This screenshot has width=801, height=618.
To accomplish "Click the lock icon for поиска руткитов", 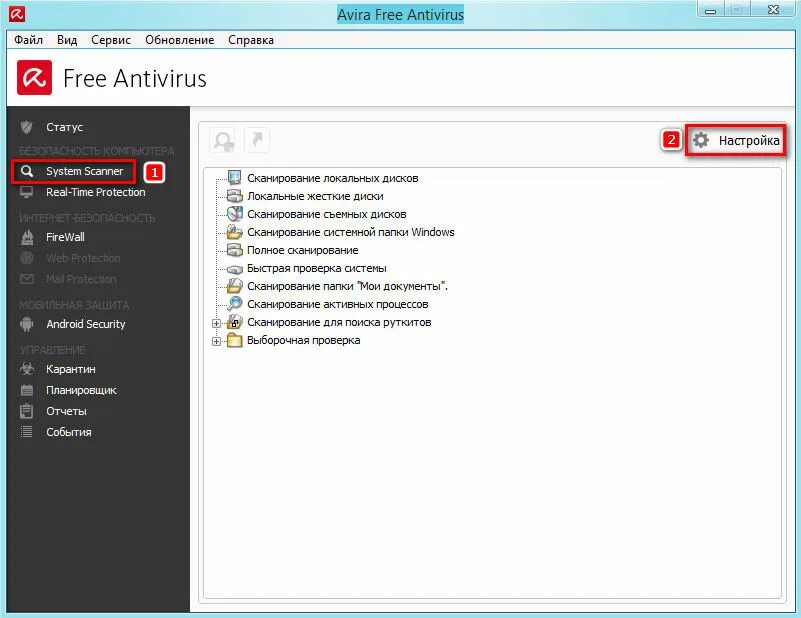I will [x=234, y=322].
